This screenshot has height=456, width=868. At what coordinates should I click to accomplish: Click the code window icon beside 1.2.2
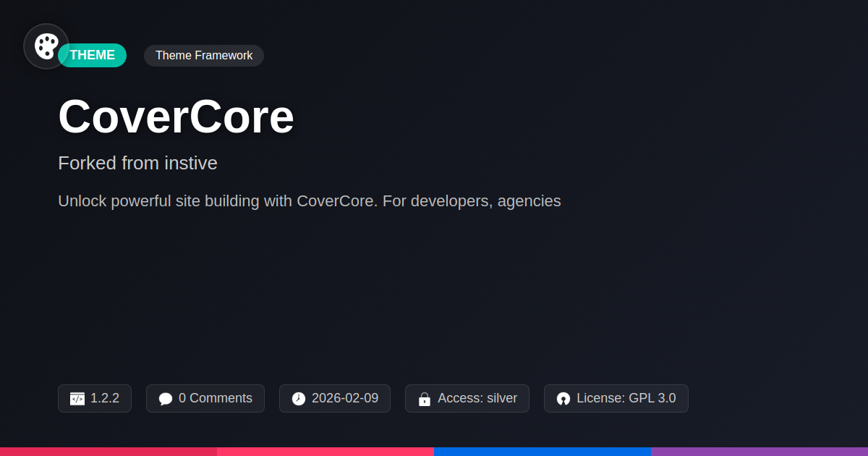pyautogui.click(x=77, y=399)
